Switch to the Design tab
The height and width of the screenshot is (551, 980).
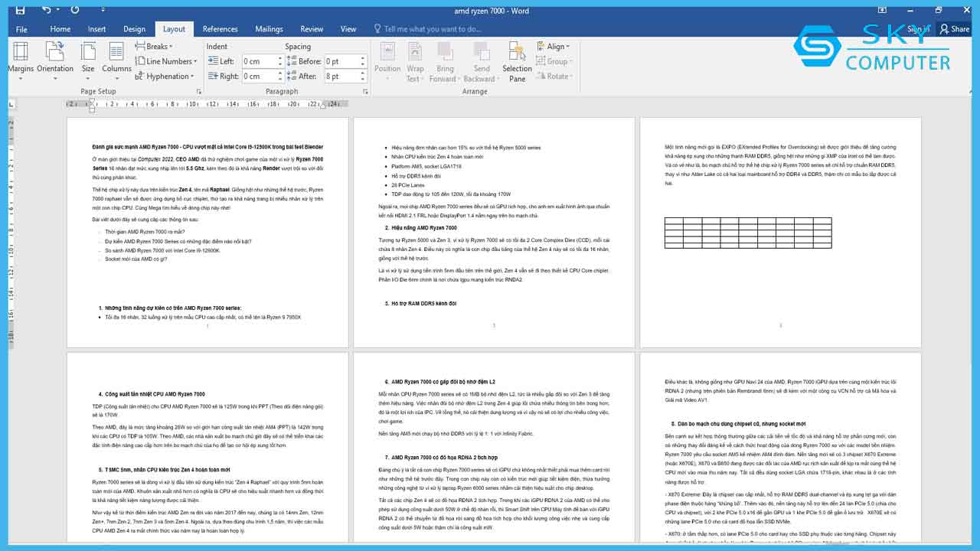point(134,29)
